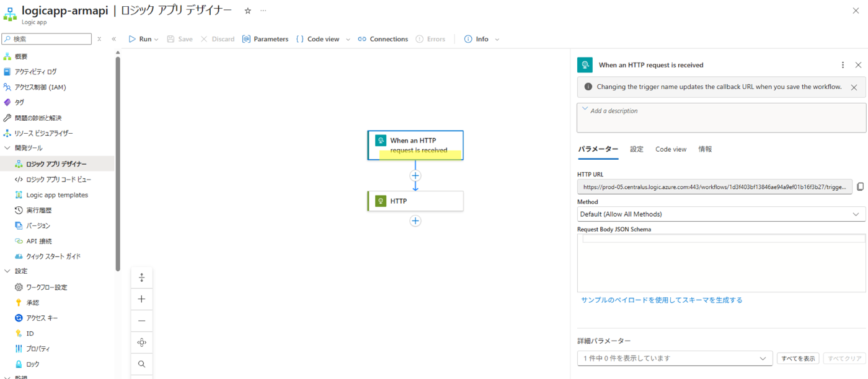This screenshot has height=379, width=868.
Task: Zoom in on the designer canvas
Action: (x=141, y=299)
